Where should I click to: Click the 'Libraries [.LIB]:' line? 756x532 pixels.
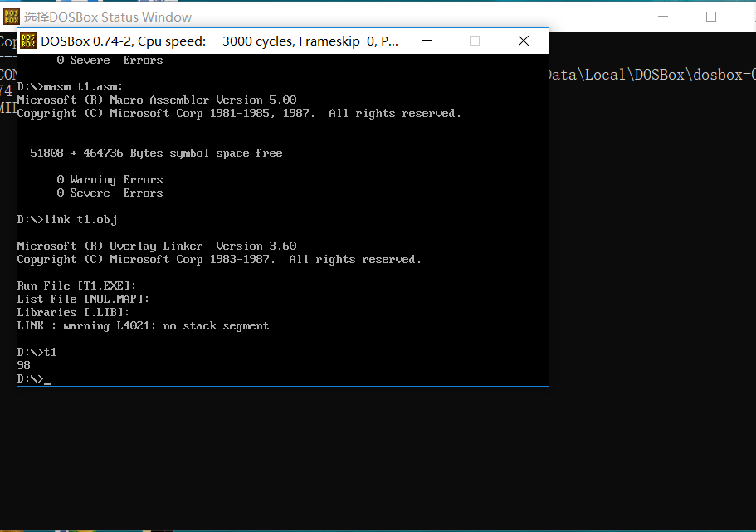pyautogui.click(x=73, y=313)
